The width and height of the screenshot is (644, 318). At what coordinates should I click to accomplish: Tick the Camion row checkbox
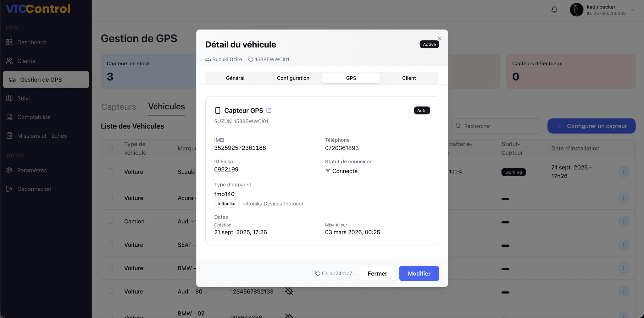(x=110, y=221)
